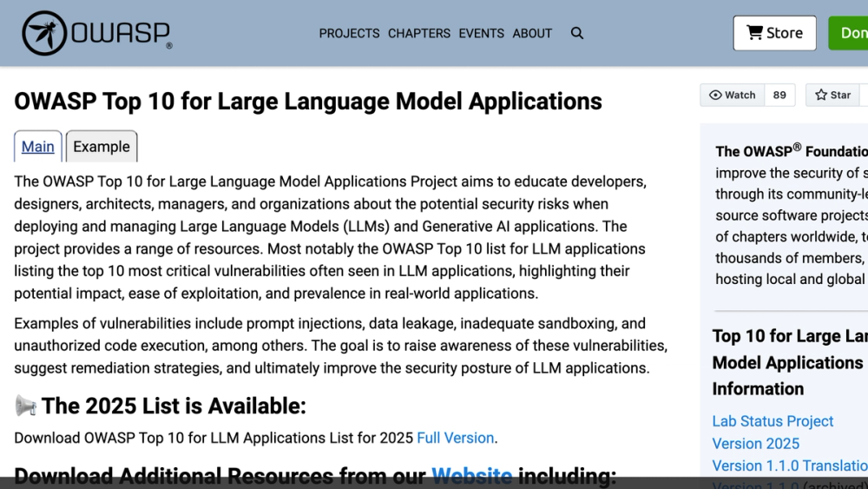The height and width of the screenshot is (489, 868).
Task: Click the page title heading
Action: 308,102
